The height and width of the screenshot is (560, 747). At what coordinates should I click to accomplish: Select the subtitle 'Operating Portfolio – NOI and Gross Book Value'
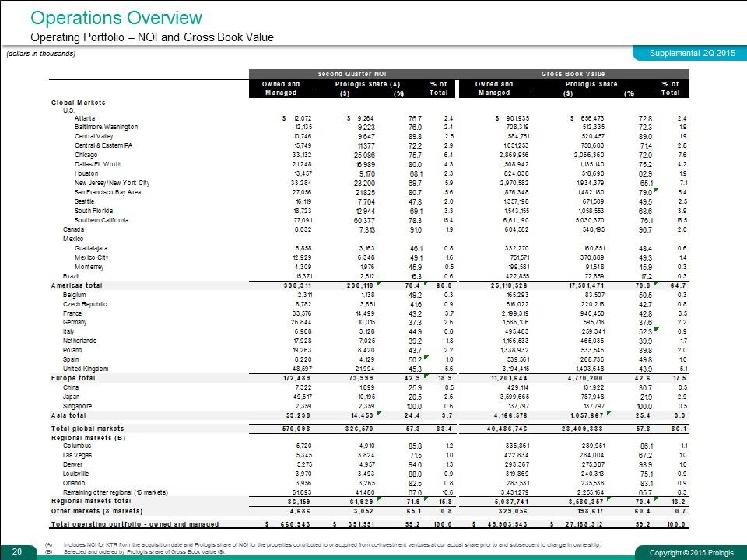[152, 37]
